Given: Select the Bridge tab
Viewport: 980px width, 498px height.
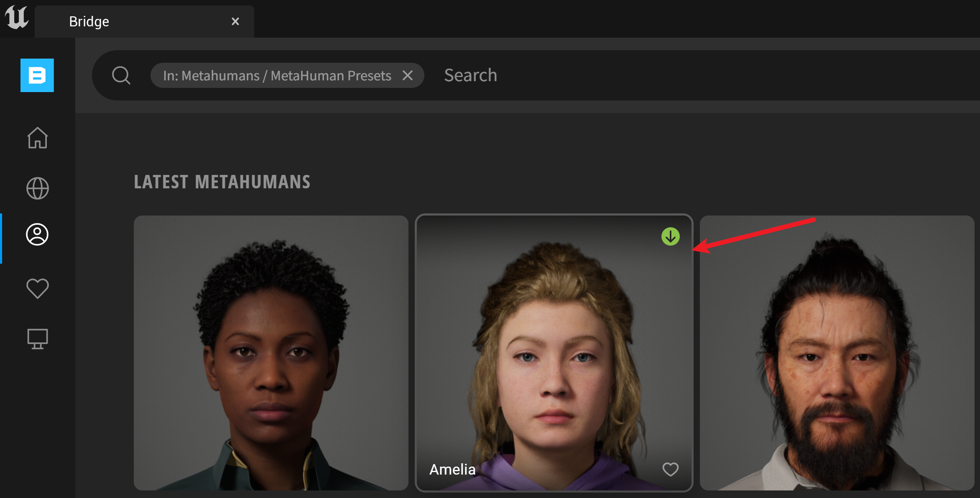Looking at the screenshot, I should coord(89,21).
